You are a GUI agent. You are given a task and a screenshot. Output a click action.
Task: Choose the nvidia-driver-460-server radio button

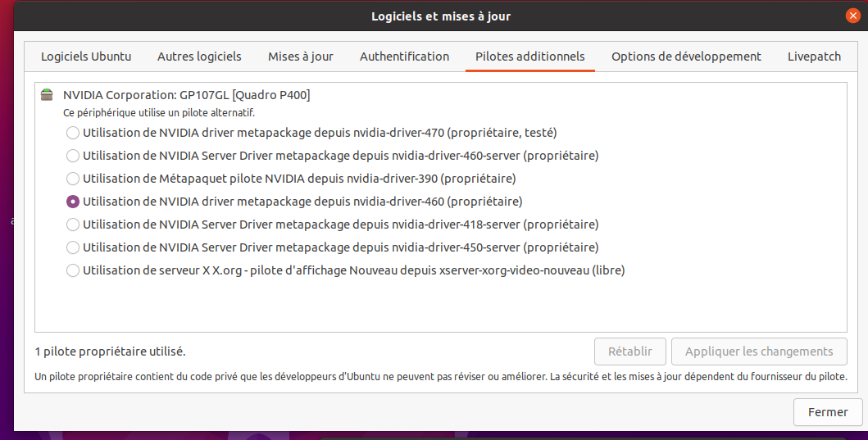72,156
